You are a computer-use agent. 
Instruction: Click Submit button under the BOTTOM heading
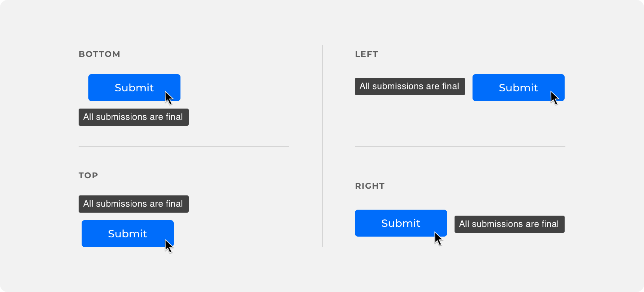pyautogui.click(x=134, y=88)
